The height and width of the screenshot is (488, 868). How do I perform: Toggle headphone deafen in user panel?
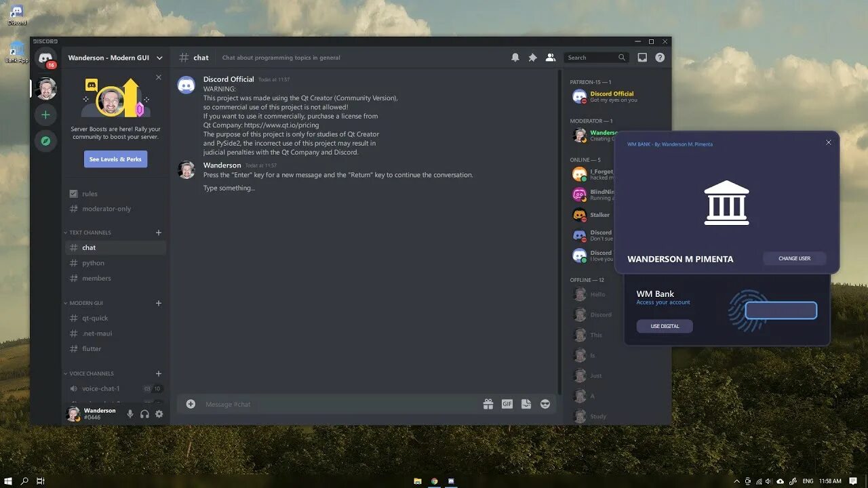coord(144,413)
